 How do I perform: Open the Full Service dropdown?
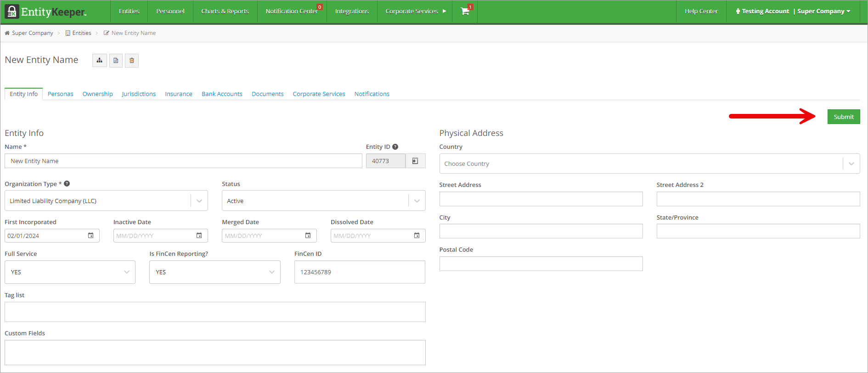(x=70, y=272)
